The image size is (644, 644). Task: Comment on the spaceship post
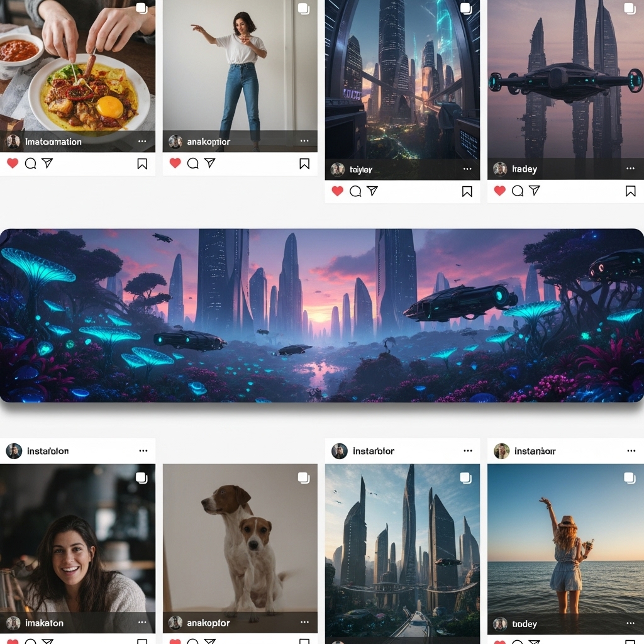point(518,191)
